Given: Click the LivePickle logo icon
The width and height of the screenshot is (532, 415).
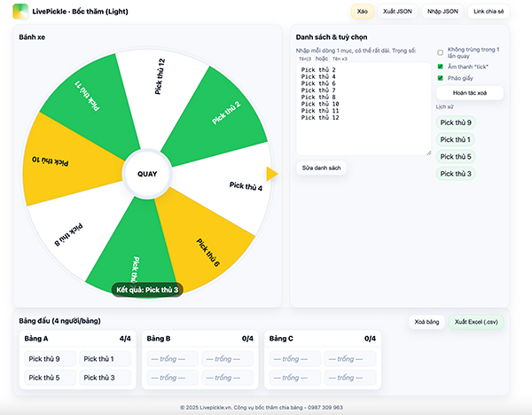Looking at the screenshot, I should (20, 12).
